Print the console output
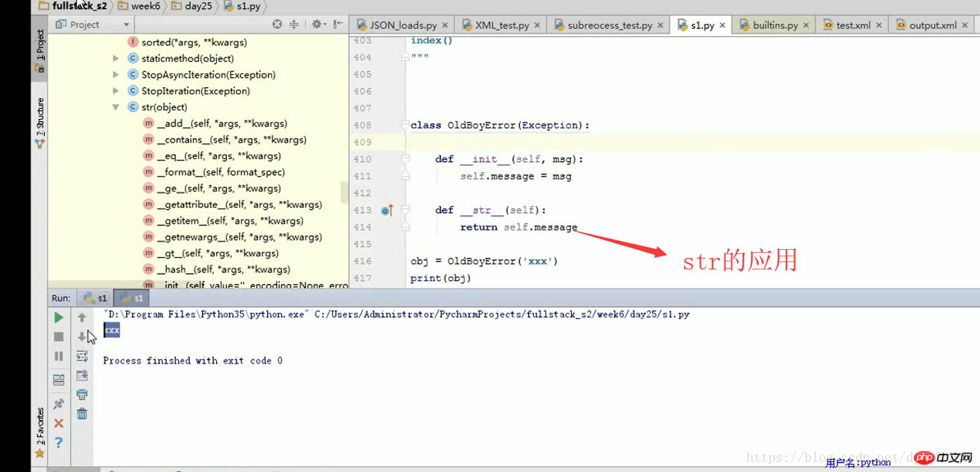 82,394
